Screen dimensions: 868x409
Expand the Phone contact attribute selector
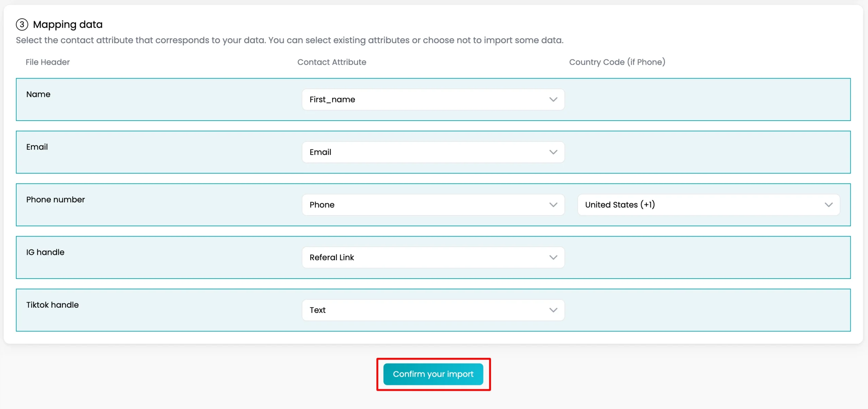[433, 205]
